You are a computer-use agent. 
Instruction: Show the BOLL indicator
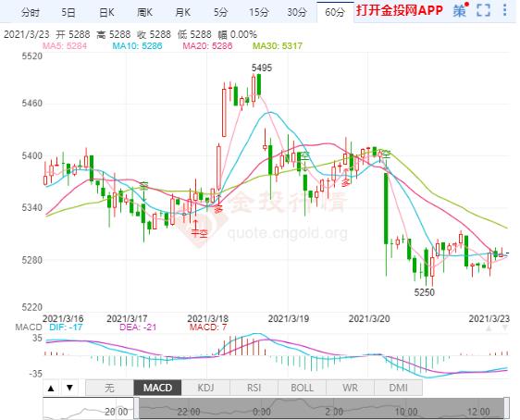[x=302, y=388]
